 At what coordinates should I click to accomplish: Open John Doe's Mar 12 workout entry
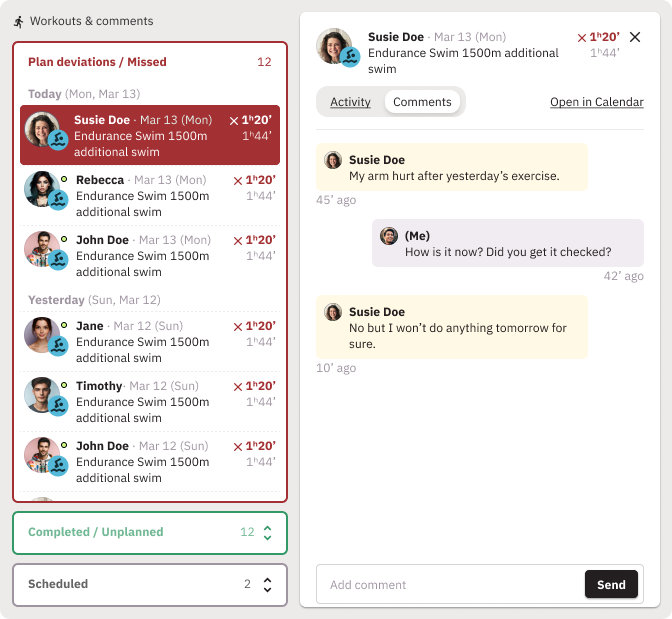[150, 462]
